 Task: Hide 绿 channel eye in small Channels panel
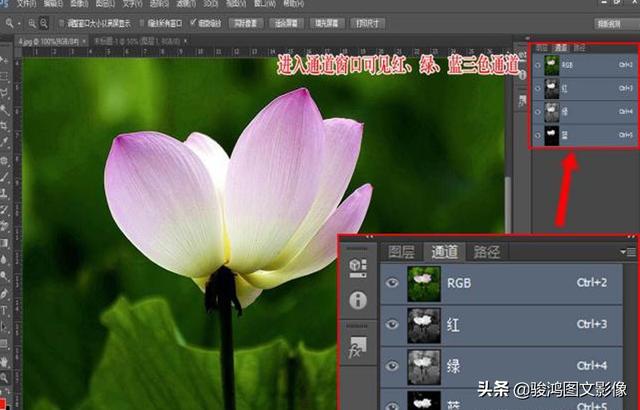pyautogui.click(x=538, y=112)
